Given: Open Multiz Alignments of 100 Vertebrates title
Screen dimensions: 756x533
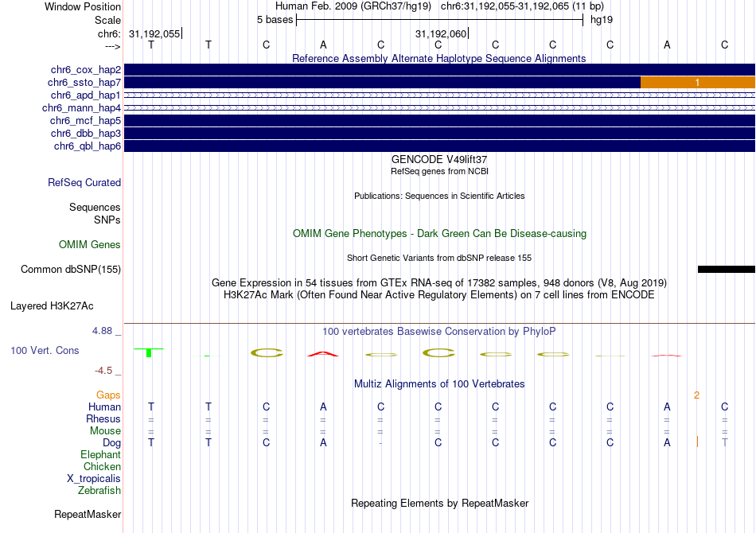Looking at the screenshot, I should (439, 384).
